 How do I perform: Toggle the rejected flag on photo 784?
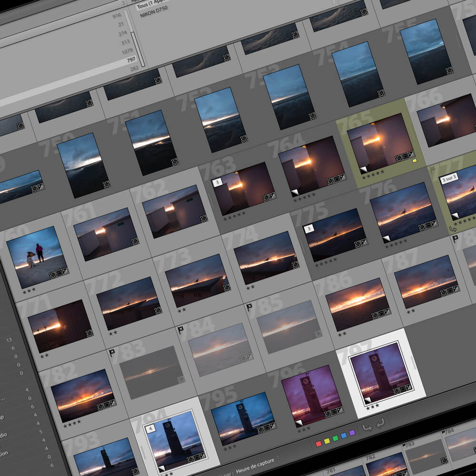pyautogui.click(x=180, y=330)
